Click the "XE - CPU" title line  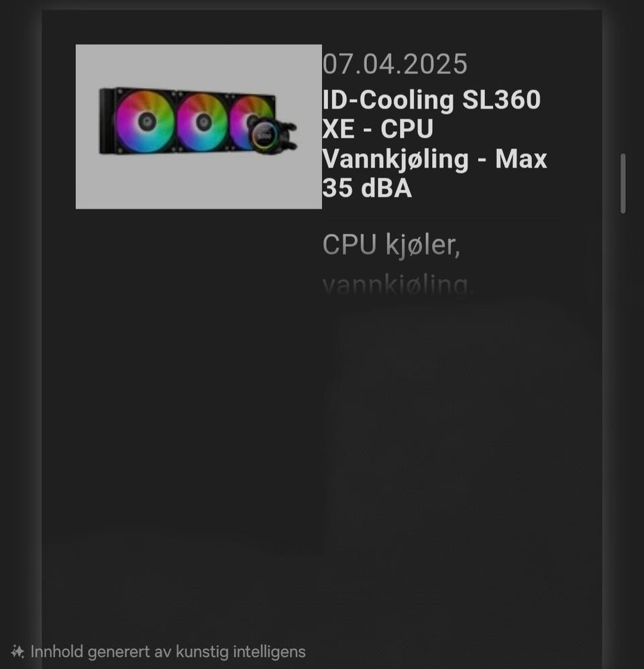click(378, 129)
